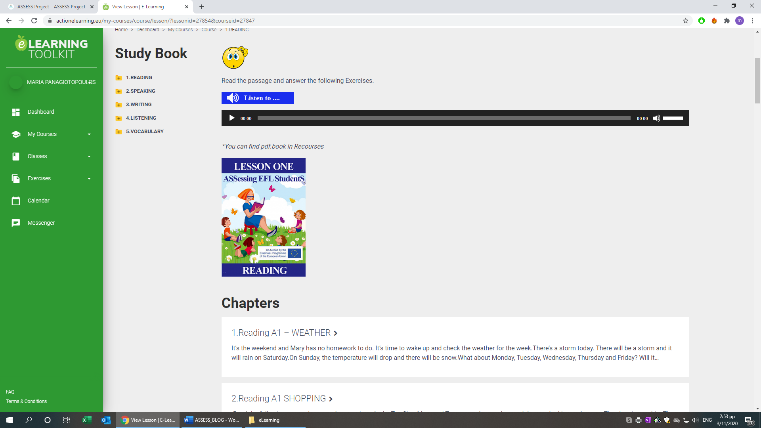Screen dimensions: 761x428
Task: Expand the Exercises dropdown arrow
Action: 89,179
